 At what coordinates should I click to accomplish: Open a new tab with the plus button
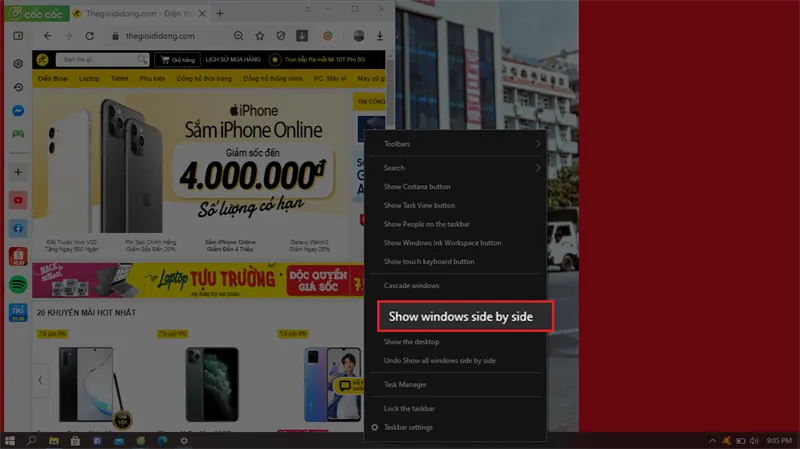[x=220, y=14]
